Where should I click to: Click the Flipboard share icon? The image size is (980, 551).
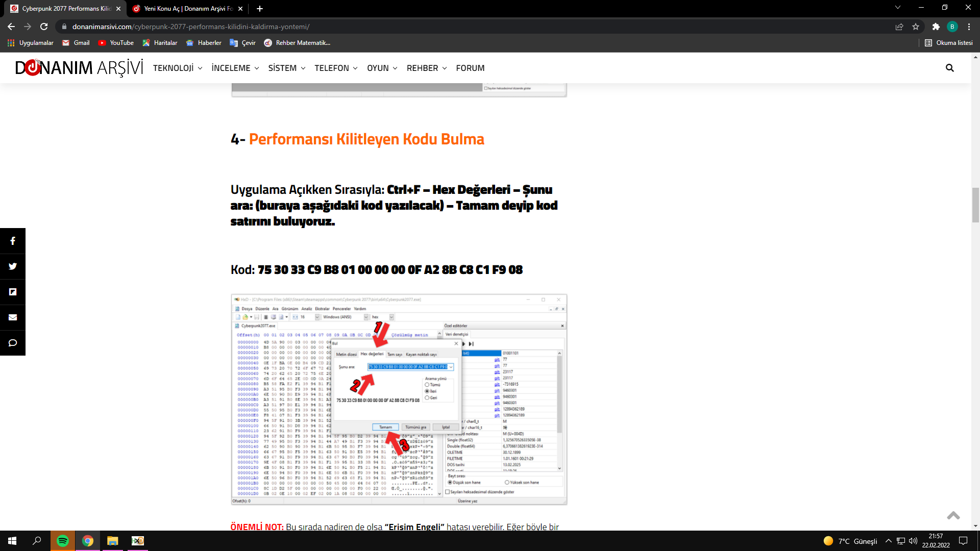point(13,292)
